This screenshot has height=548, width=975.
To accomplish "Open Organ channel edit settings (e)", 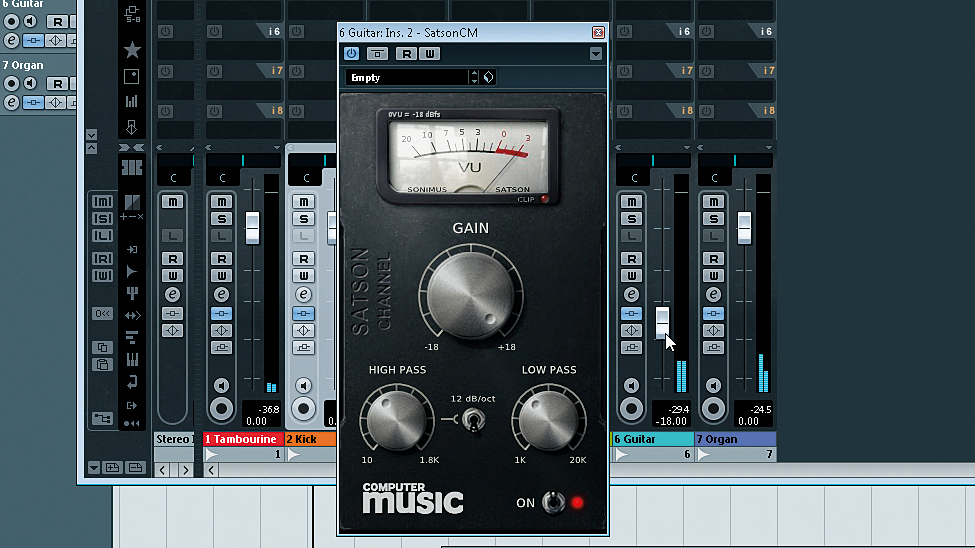I will pos(713,294).
